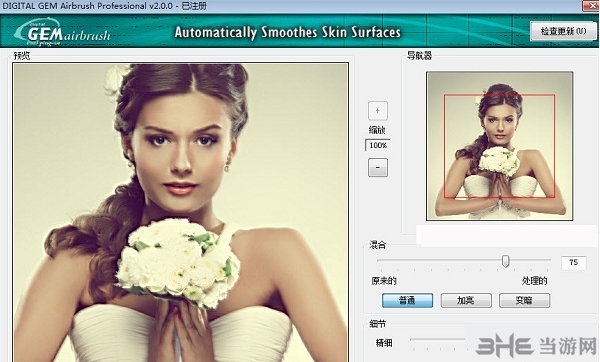Viewport: 600px width, 362px height.
Task: Close the Airbrush Professional window
Action: pos(591,6)
